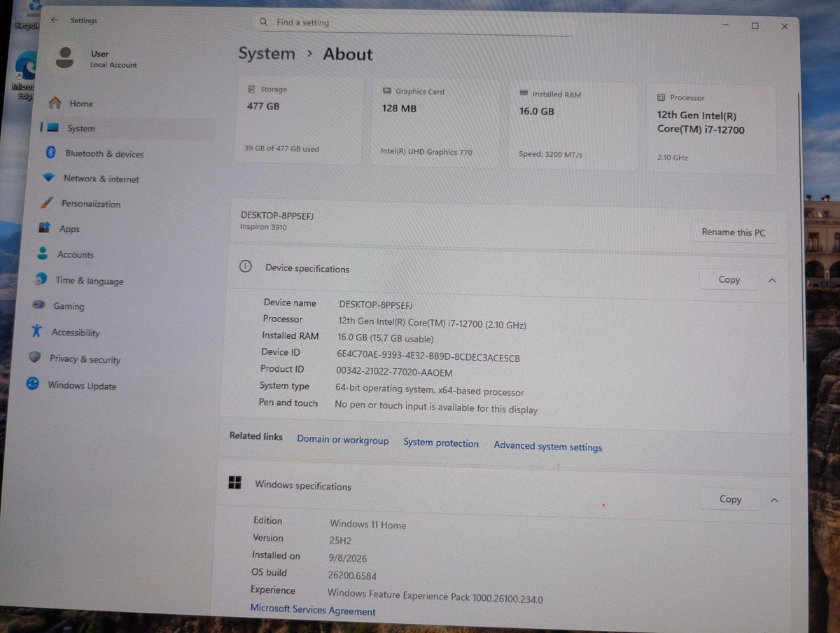This screenshot has width=840, height=633.
Task: Click the Find a setting search box
Action: [415, 23]
